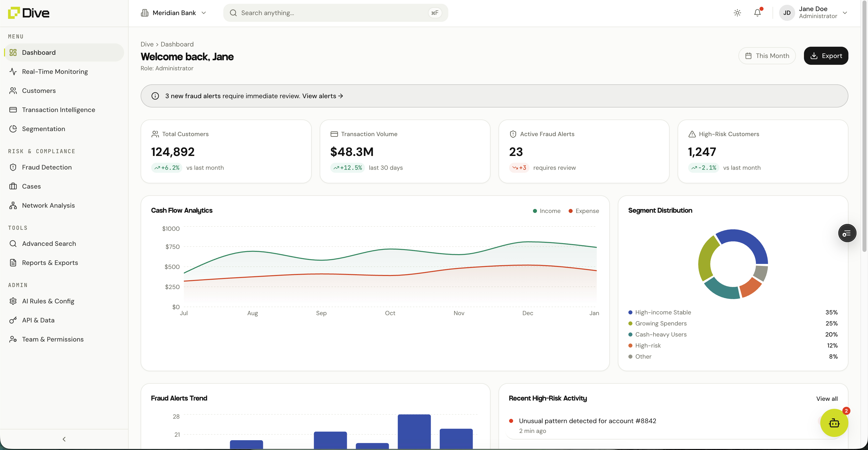This screenshot has height=450, width=868.
Task: Click the Fraud Detection shield icon
Action: coord(13,167)
